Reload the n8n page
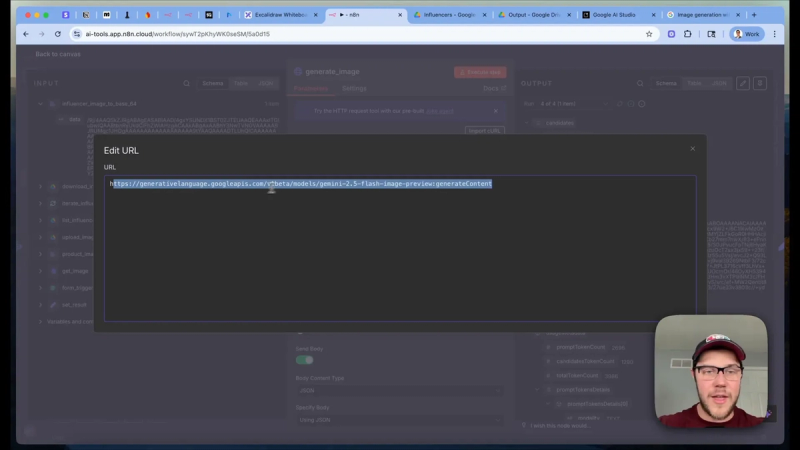The image size is (800, 450). [58, 34]
